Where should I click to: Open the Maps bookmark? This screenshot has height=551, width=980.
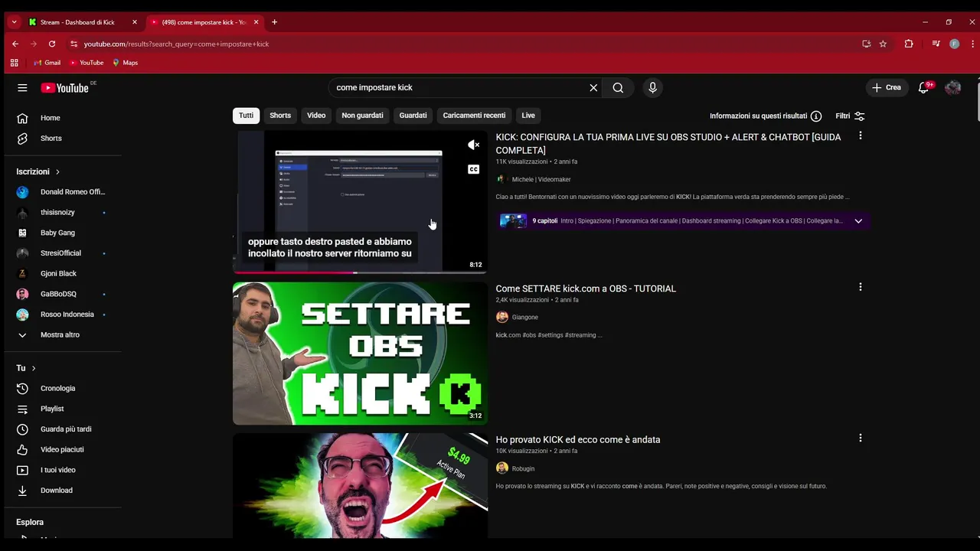[x=125, y=63]
